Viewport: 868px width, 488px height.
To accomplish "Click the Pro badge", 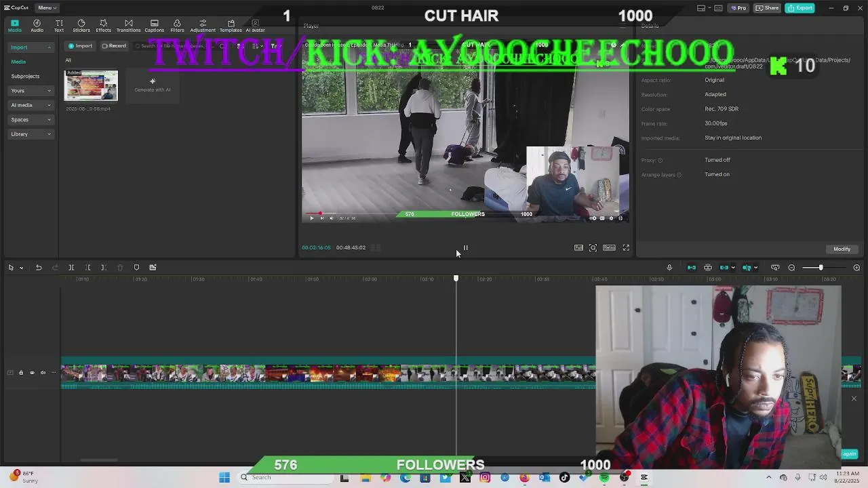I will click(x=738, y=7).
